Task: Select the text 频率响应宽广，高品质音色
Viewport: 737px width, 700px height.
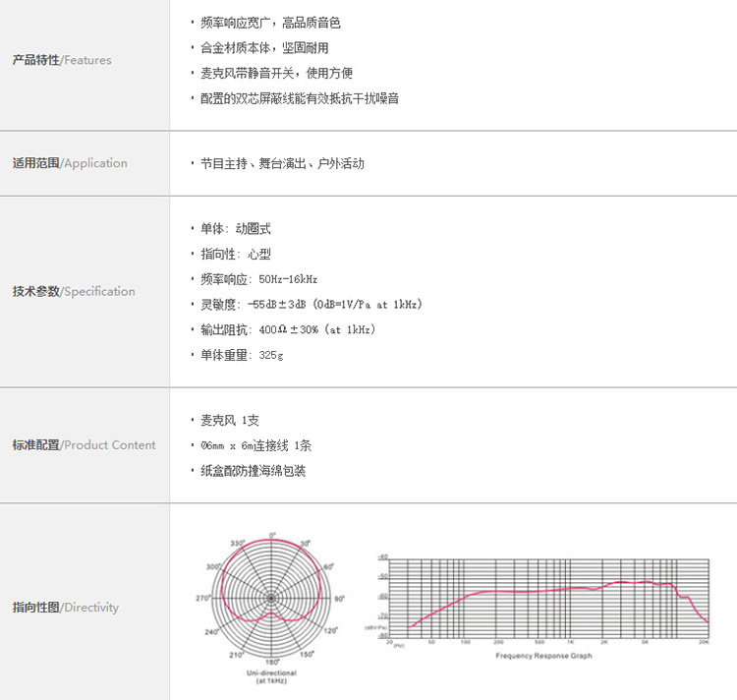Action: click(x=270, y=23)
